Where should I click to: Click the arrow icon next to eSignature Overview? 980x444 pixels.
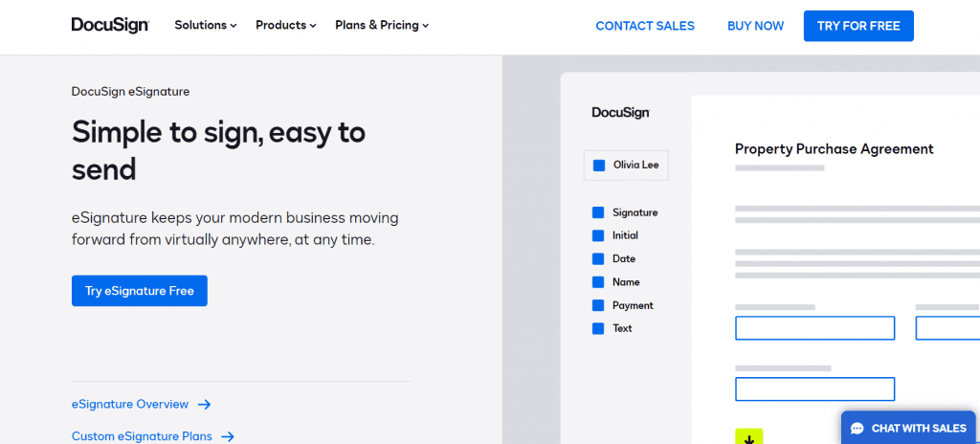tap(205, 405)
